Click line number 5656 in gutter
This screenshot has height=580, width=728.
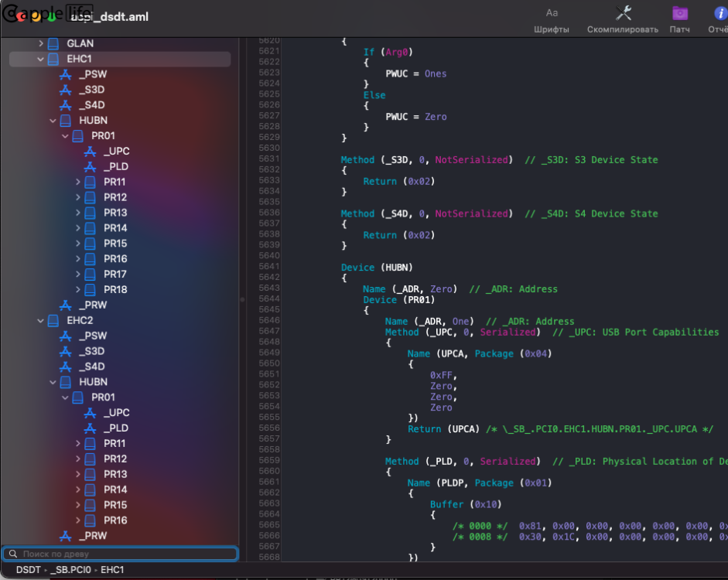(269, 428)
